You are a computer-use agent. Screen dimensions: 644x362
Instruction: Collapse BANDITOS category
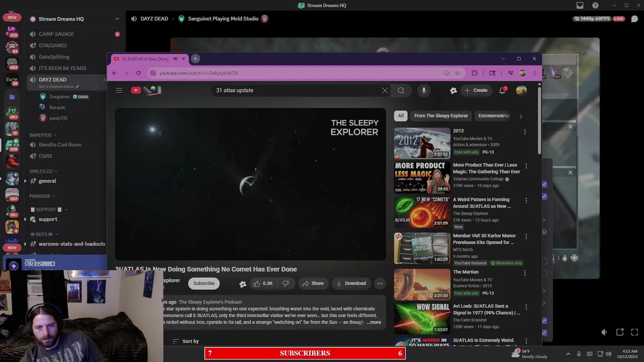pyautogui.click(x=43, y=135)
